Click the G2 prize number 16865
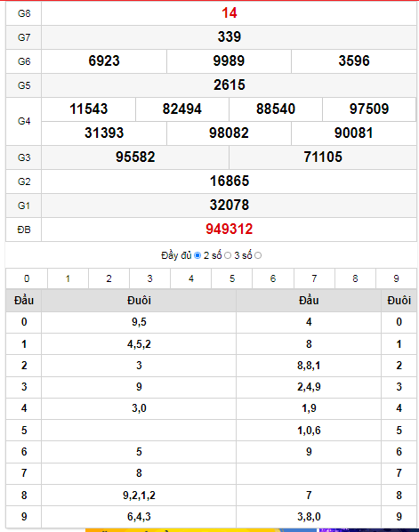Screen dimensions: 419x532 point(229,181)
